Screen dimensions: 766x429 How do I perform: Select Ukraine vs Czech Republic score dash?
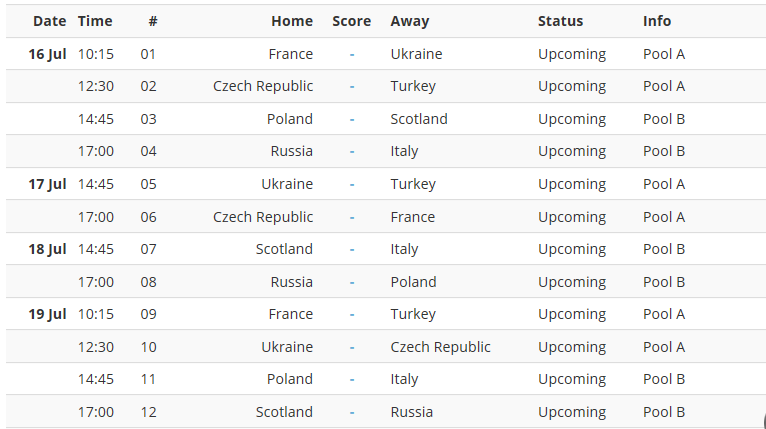[x=352, y=347]
